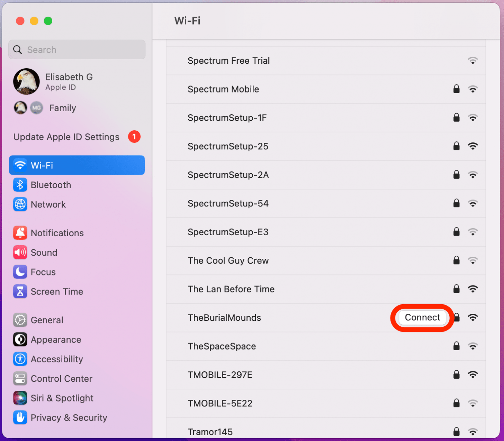Close the System Settings window
Screen dimensions: 504x441
pos(20,21)
